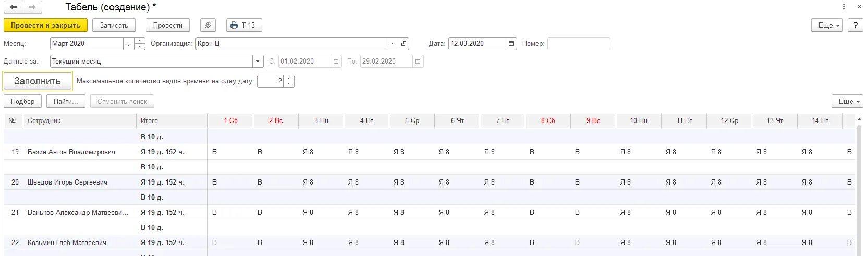This screenshot has width=868, height=256.
Task: Click Шведов's 3 Пн cell Я 8
Action: pyautogui.click(x=321, y=182)
